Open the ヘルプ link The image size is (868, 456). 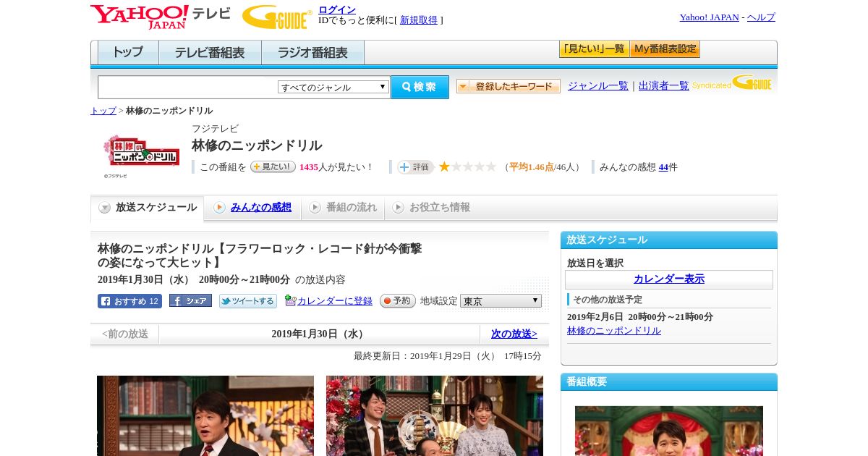tap(761, 17)
